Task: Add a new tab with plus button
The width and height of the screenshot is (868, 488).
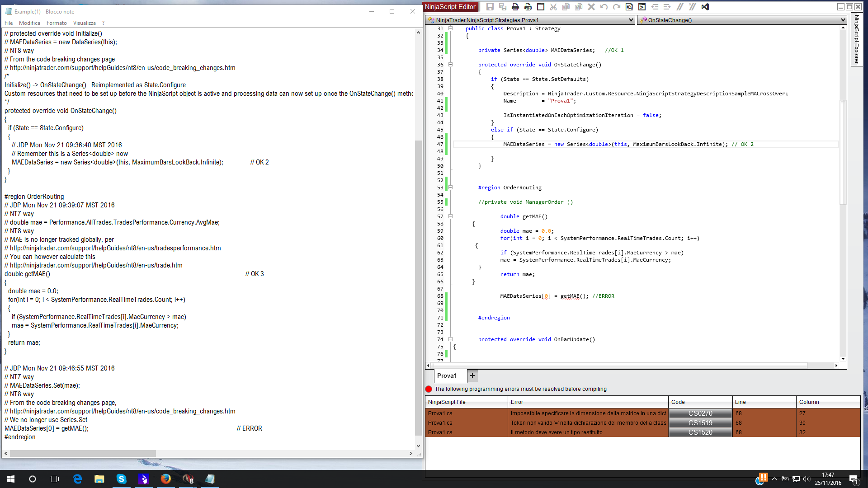Action: coord(472,375)
